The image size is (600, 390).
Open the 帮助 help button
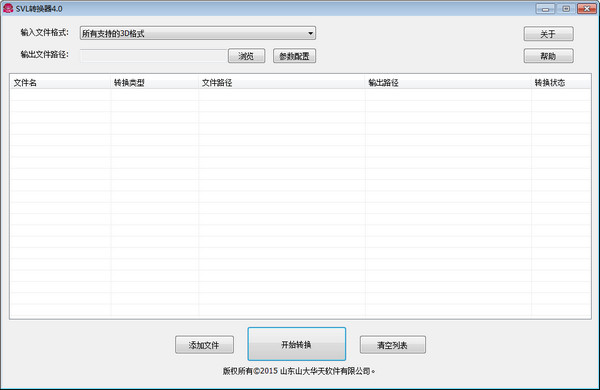point(548,56)
